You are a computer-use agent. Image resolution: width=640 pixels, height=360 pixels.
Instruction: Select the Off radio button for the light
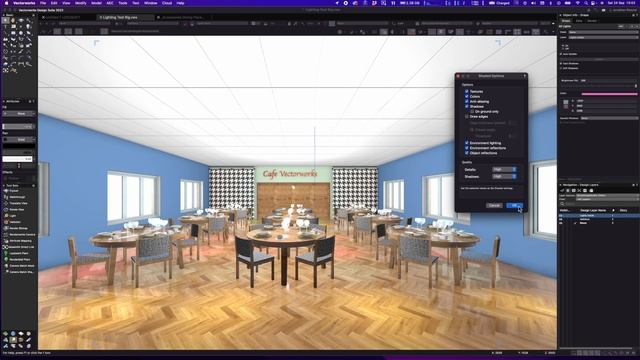(x=563, y=48)
